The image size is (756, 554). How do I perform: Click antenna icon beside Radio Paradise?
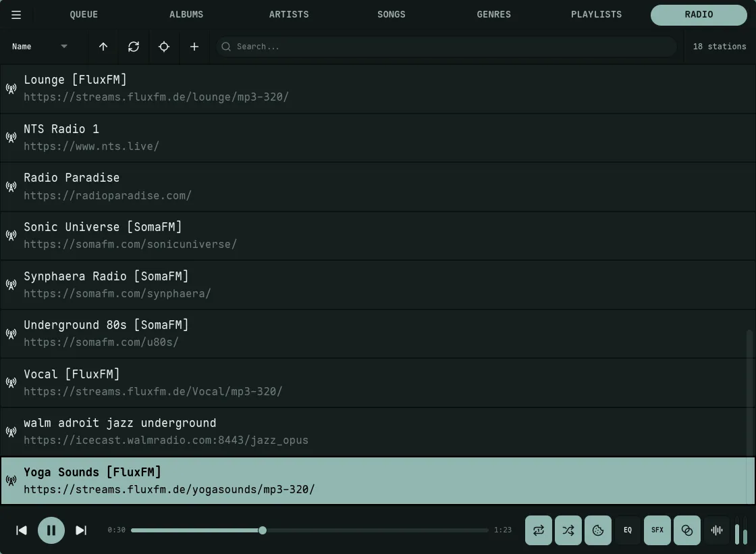[11, 186]
